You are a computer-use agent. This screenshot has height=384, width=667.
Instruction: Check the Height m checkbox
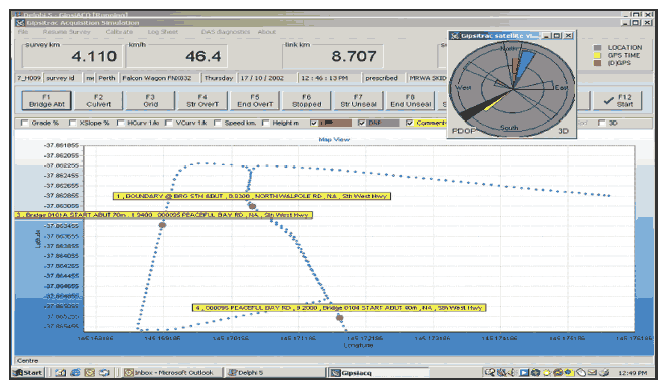[x=266, y=123]
